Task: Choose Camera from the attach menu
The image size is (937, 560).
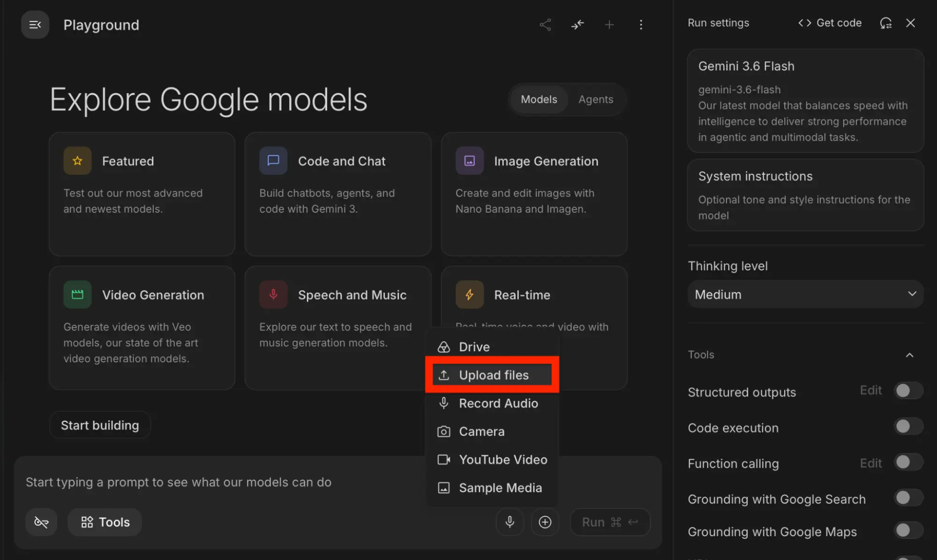Action: [x=492, y=432]
